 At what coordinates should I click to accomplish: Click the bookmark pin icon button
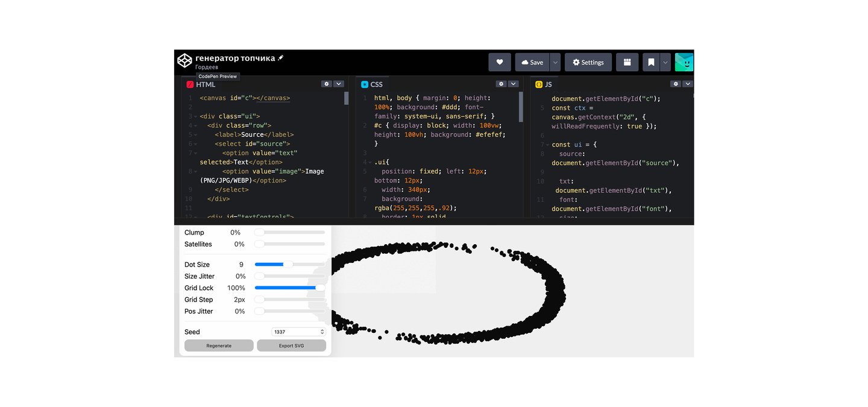651,62
